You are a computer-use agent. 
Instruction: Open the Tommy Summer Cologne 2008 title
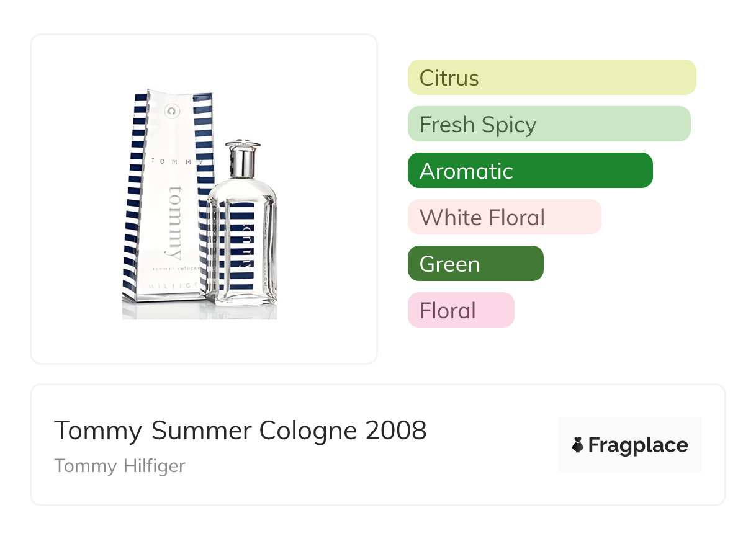[x=240, y=431]
